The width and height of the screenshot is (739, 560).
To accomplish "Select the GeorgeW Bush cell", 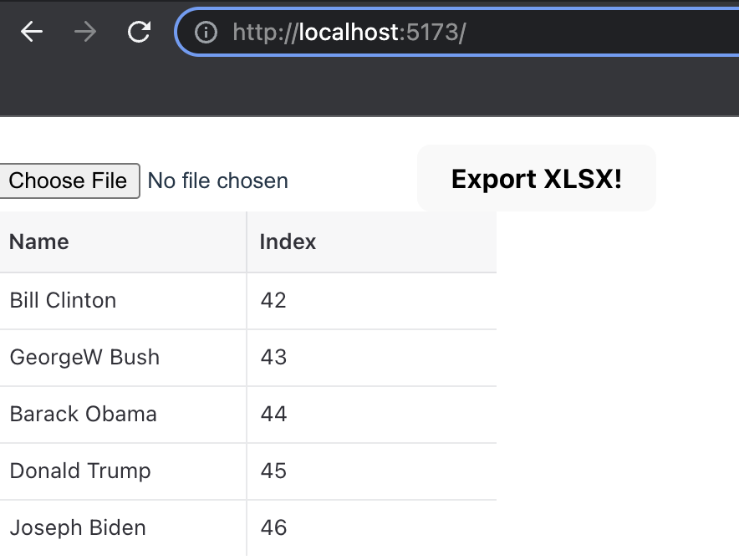I will coord(84,357).
